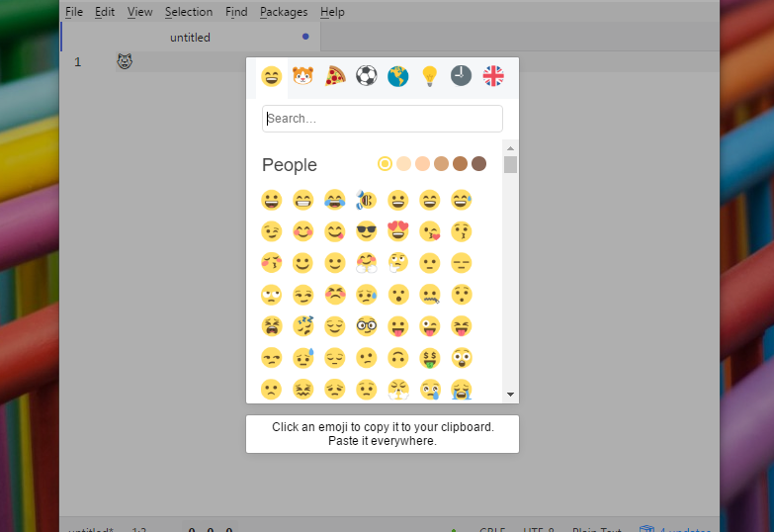
Task: Copy the astonished wide-eyed face emoji
Action: pos(462,358)
